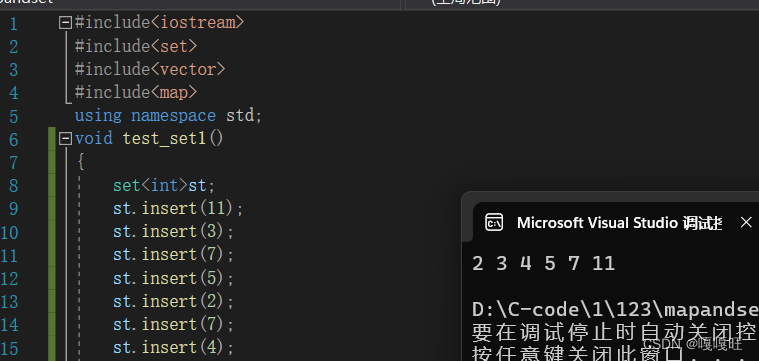Click line number 9 in the gutter
Image resolution: width=759 pixels, height=361 pixels.
point(13,210)
